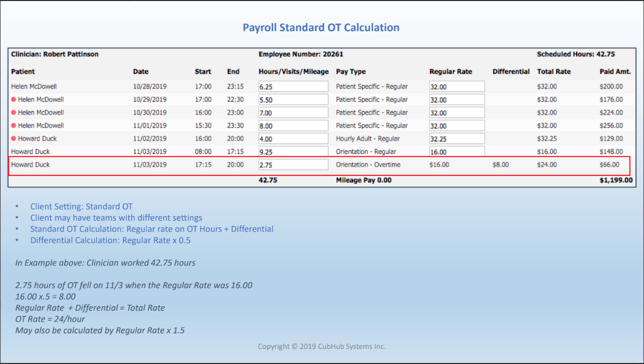Click red dot beside Helen McDowell 11/01/2019

[14, 126]
